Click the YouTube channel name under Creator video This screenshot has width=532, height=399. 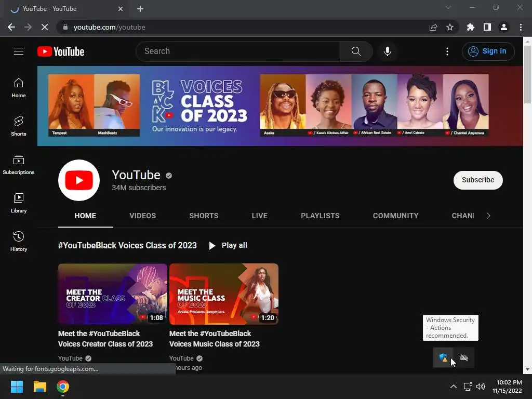[x=70, y=358]
